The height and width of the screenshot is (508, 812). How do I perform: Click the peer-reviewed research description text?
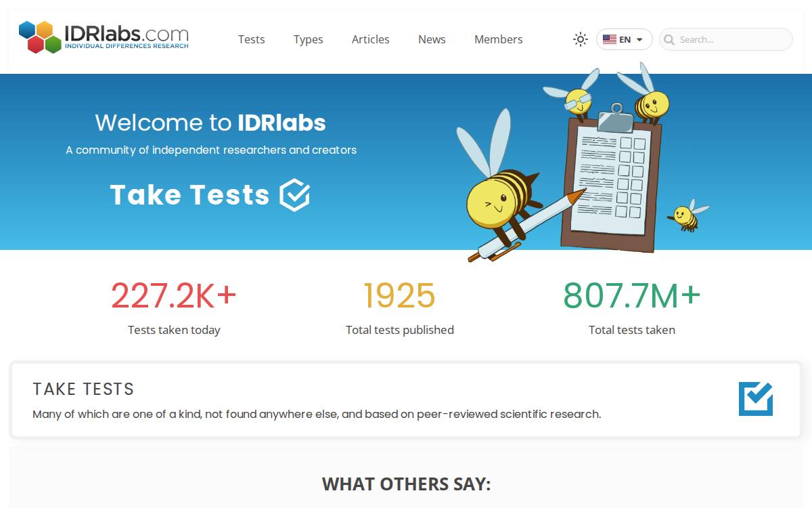(317, 414)
